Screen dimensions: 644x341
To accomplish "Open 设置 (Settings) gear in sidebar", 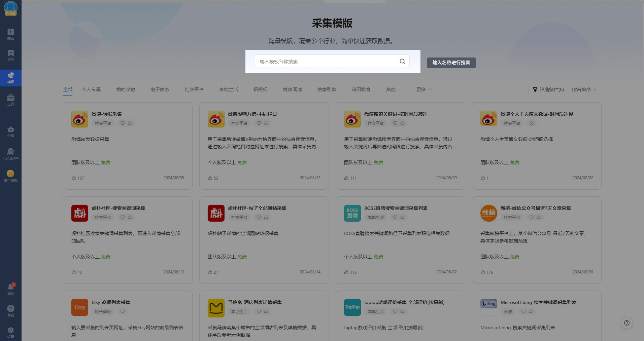I will coord(11,332).
